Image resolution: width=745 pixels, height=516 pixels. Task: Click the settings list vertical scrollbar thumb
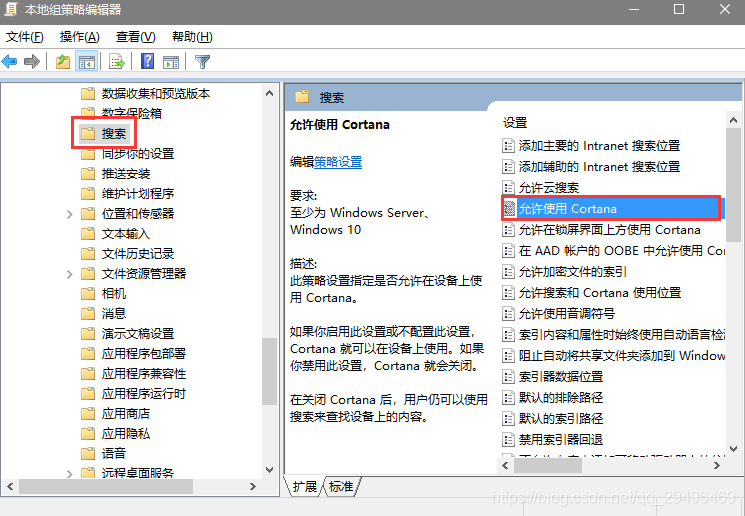[733, 185]
